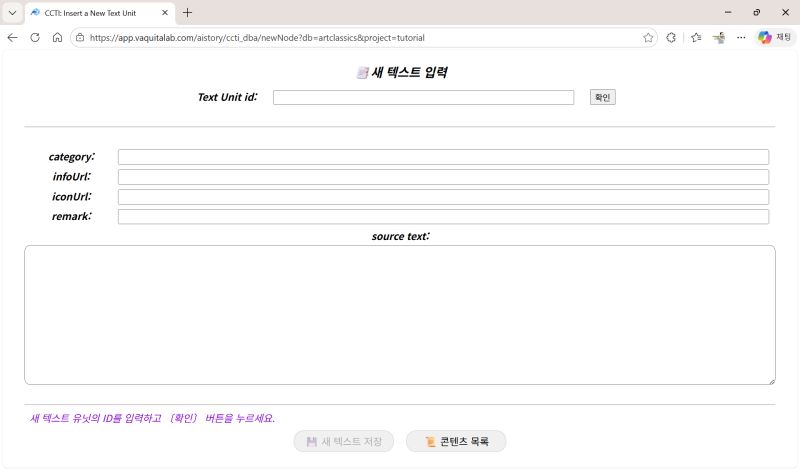Open the browser home page
Viewport: 800px width, 470px height.
[x=57, y=37]
